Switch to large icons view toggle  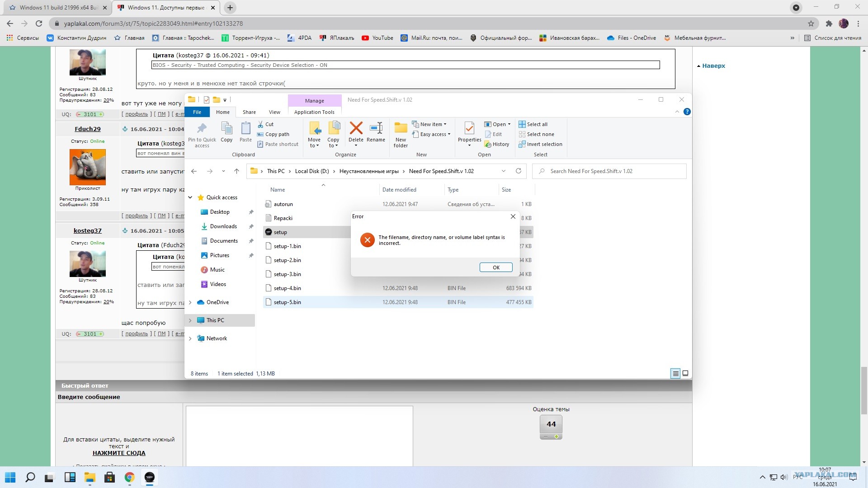[x=685, y=373]
